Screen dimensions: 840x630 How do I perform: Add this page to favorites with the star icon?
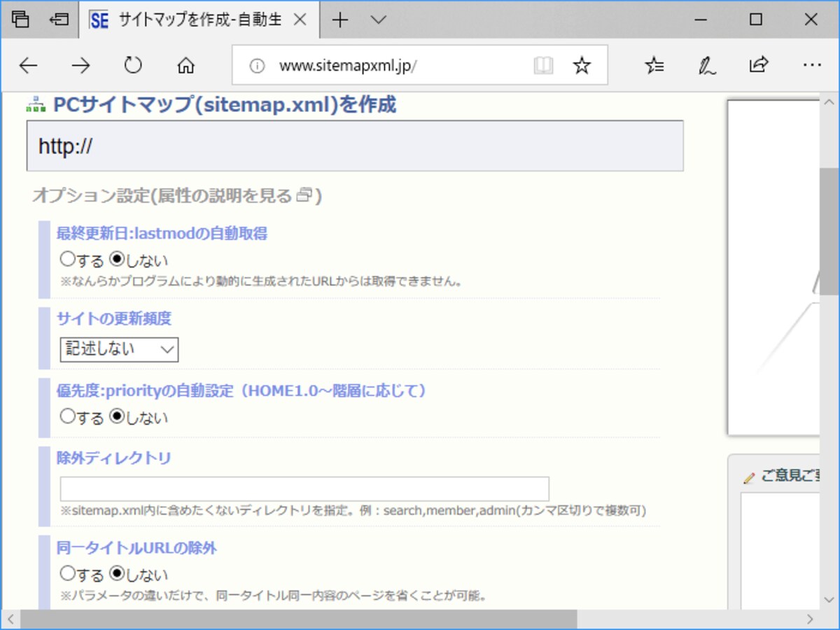tap(582, 66)
